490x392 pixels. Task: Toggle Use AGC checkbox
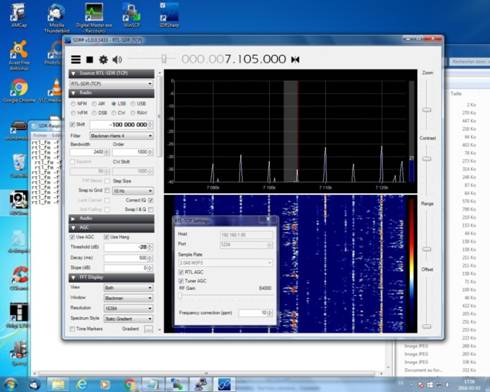72,237
